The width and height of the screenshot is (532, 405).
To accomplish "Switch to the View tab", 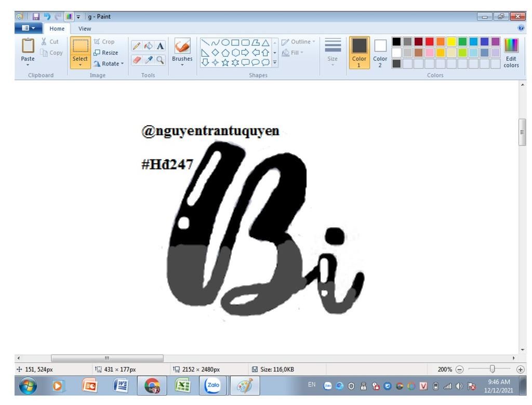I will tap(85, 29).
